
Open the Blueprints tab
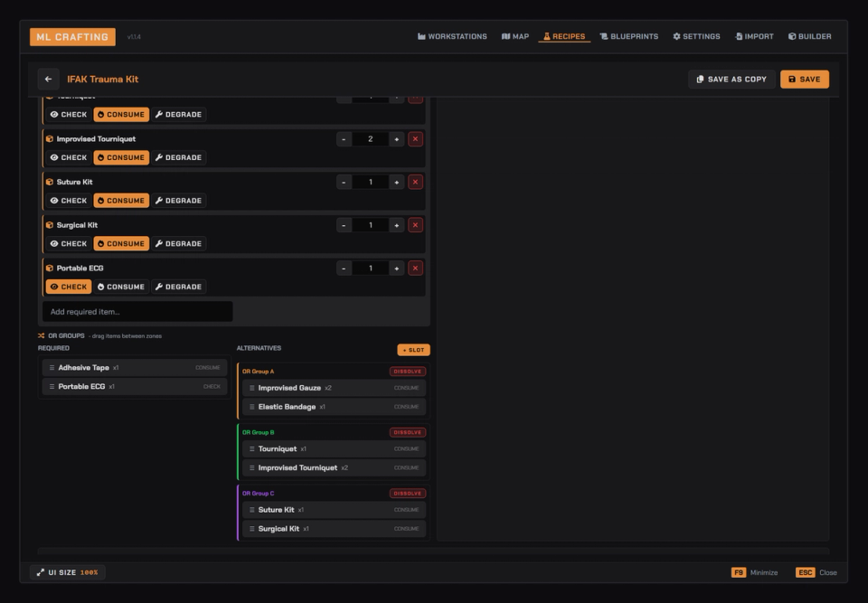[x=629, y=36]
